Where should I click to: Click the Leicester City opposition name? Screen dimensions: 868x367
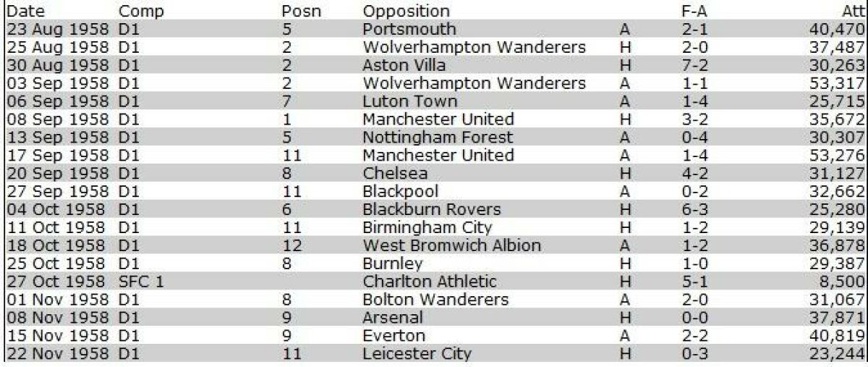[x=417, y=354]
